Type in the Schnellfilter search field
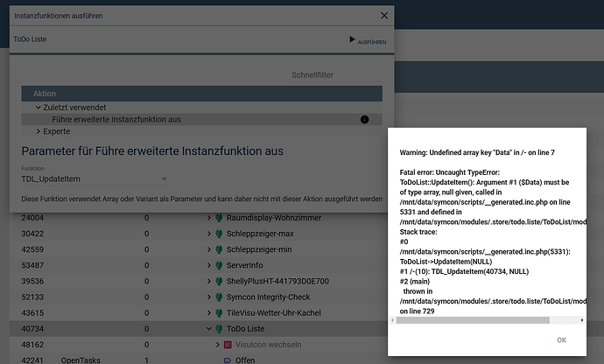 [x=336, y=75]
